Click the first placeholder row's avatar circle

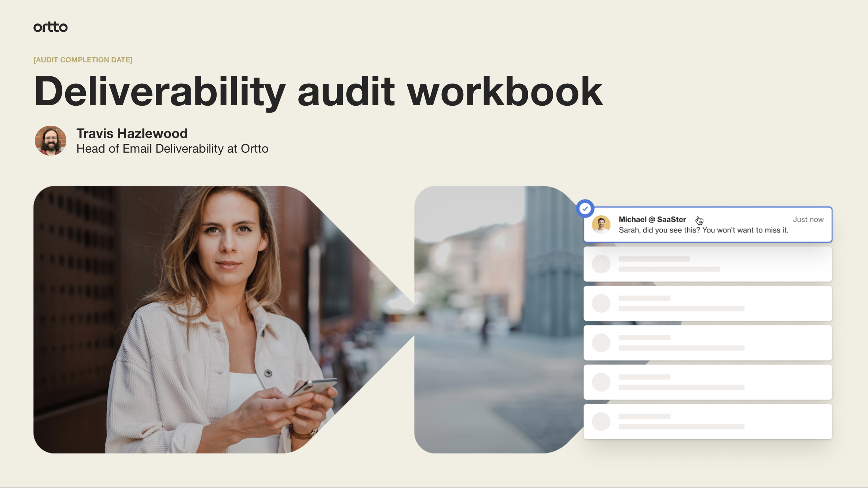pyautogui.click(x=601, y=264)
